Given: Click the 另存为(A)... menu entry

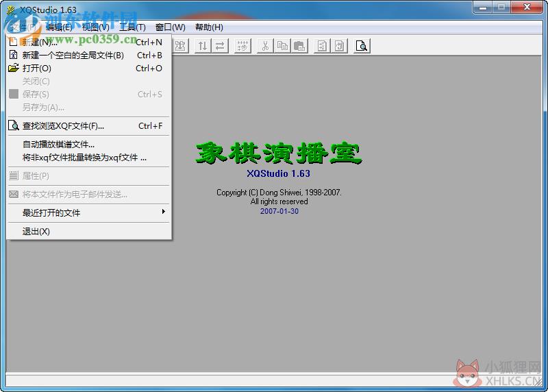Looking at the screenshot, I should pos(89,107).
